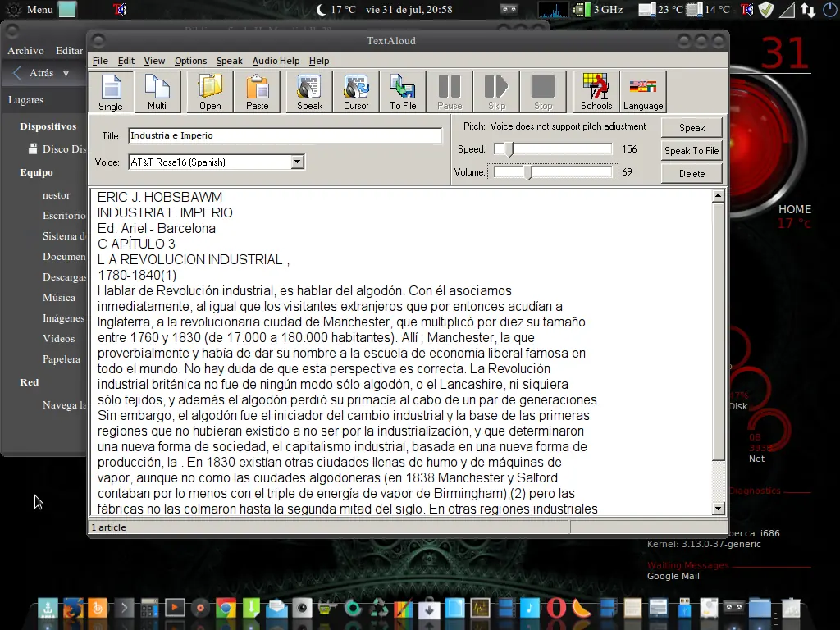The image size is (840, 630).
Task: Click the Volume slider handle
Action: (x=528, y=172)
